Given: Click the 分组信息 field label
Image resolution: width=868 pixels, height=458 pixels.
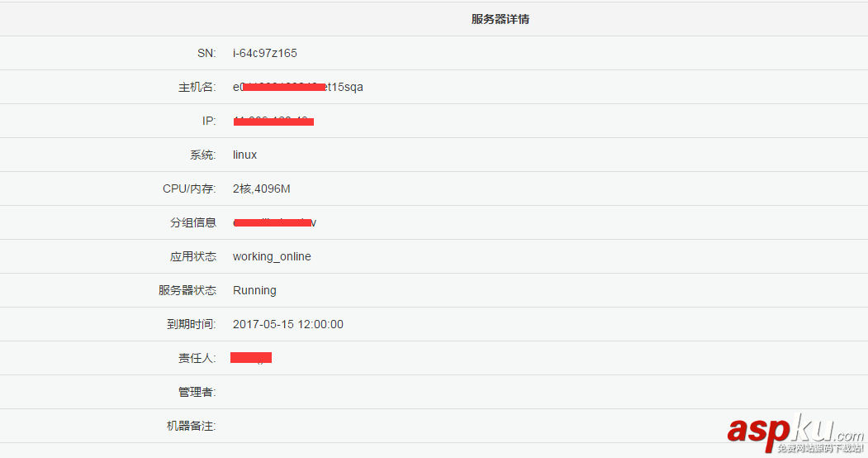Looking at the screenshot, I should 193,222.
